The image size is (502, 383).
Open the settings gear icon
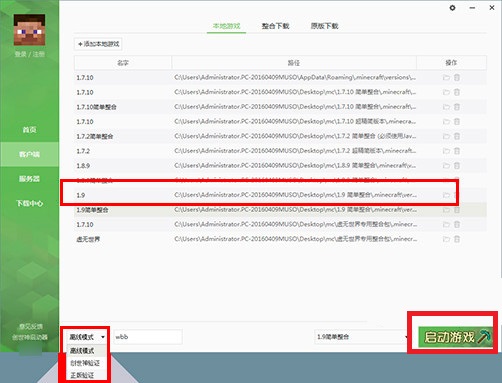[x=452, y=8]
